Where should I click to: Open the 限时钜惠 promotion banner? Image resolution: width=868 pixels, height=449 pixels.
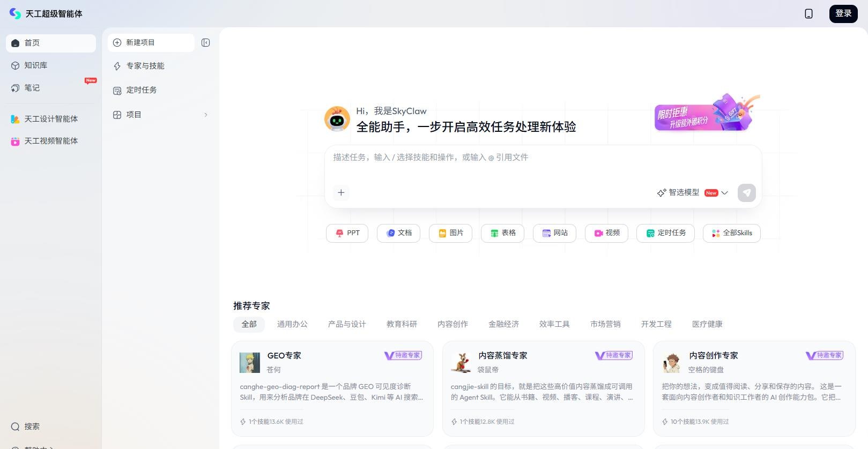[707, 114]
